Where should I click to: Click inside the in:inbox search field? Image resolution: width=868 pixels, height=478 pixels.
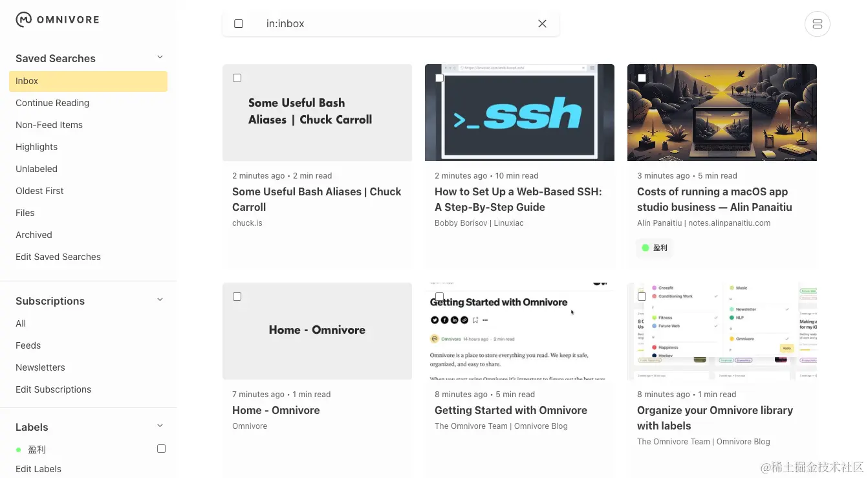[395, 24]
